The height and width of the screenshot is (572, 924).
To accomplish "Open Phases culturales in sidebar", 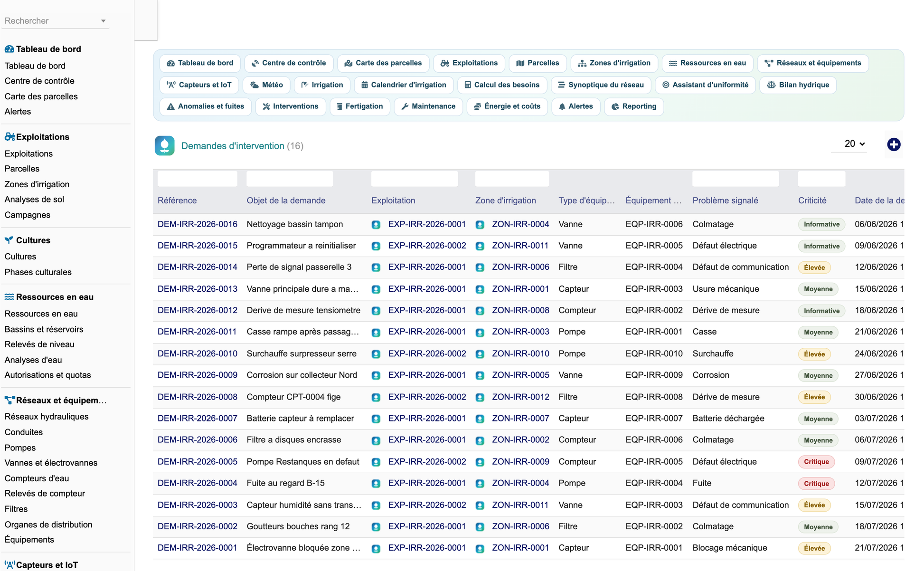I will coord(38,272).
